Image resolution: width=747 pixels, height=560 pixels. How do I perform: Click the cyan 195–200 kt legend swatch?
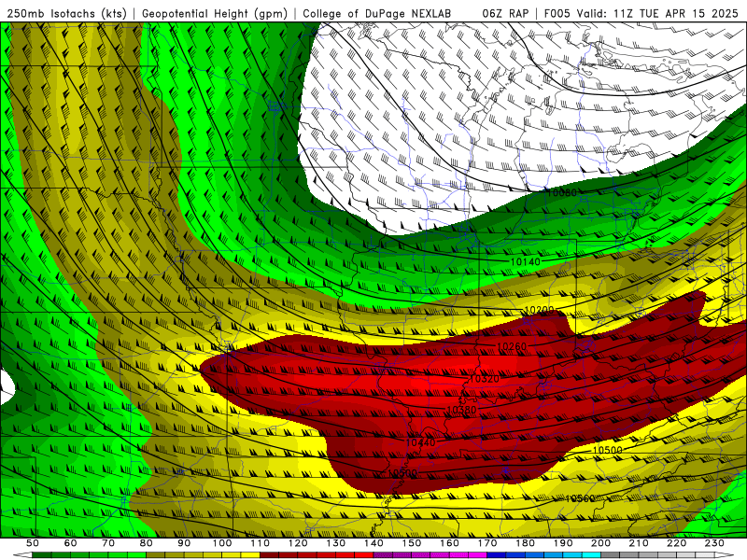[x=591, y=554]
